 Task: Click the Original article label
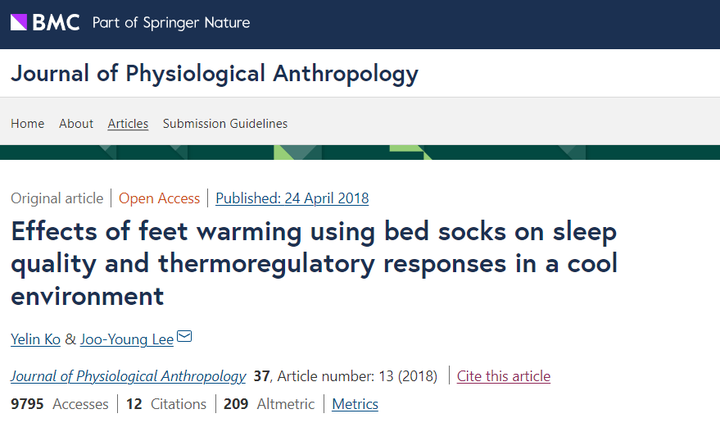pyautogui.click(x=57, y=198)
